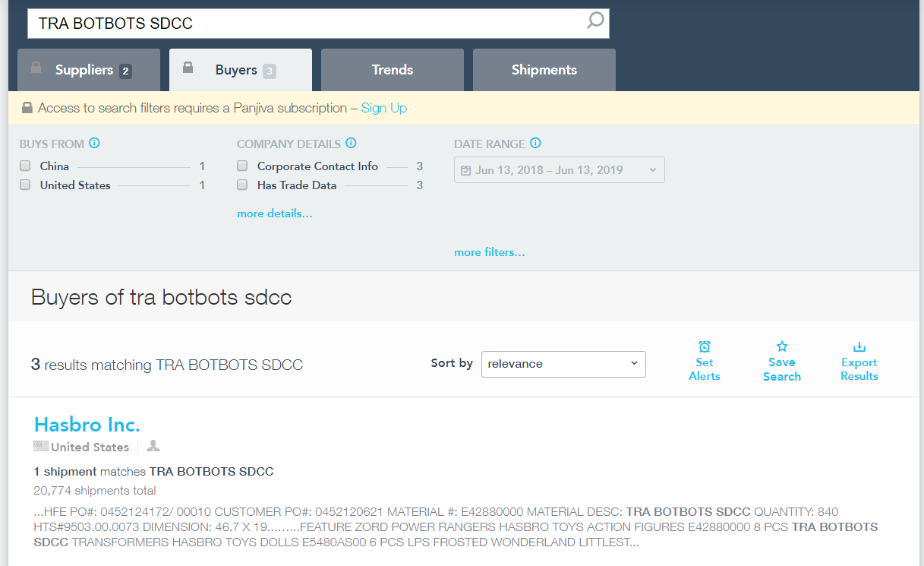Viewport: 924px width, 566px height.
Task: Click the Save Search star icon
Action: pos(782,347)
